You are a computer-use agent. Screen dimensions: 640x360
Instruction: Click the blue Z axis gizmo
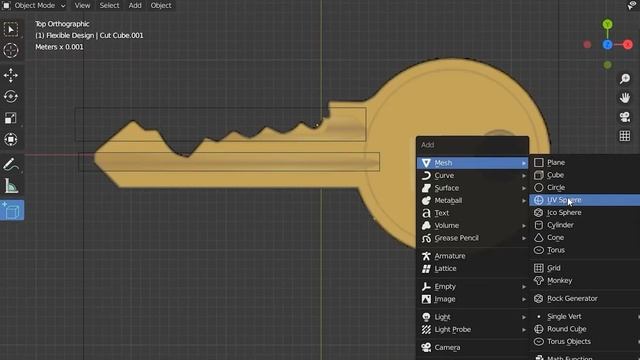[607, 44]
